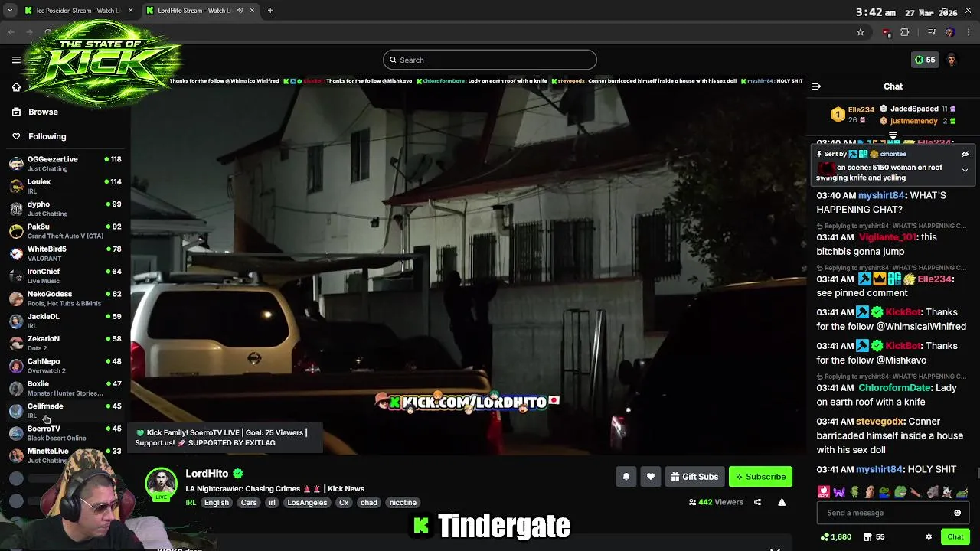The width and height of the screenshot is (980, 551).
Task: Click the nicotine tag
Action: click(x=403, y=503)
